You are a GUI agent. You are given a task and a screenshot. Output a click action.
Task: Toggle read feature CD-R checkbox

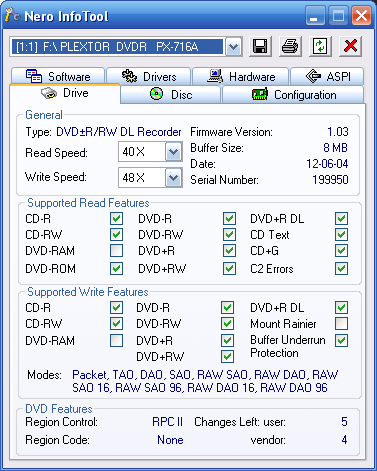tap(116, 219)
